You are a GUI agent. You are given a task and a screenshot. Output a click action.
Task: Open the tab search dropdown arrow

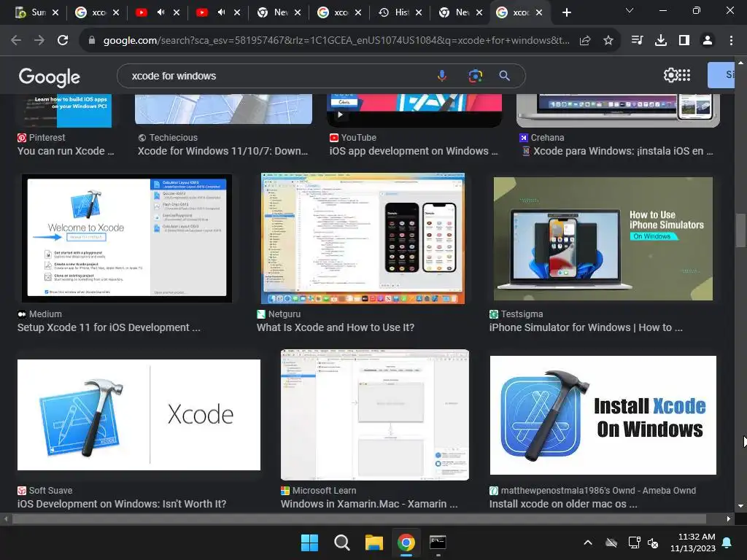click(630, 10)
